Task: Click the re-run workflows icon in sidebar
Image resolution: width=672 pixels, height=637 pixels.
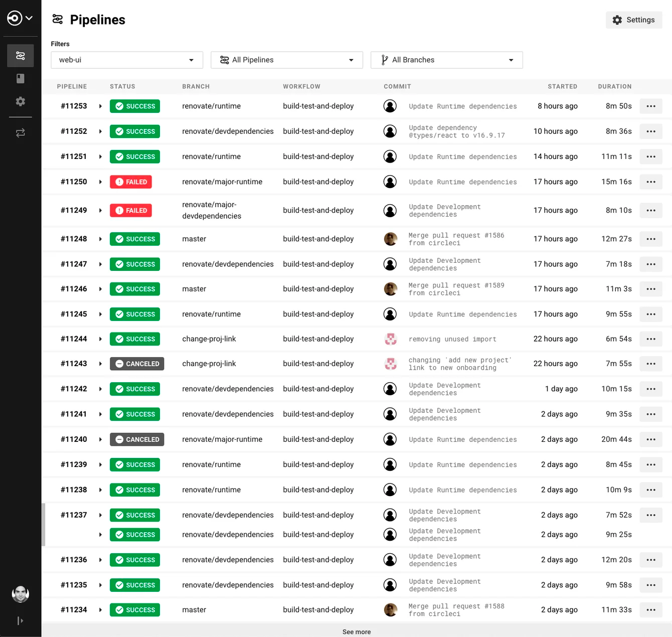Action: point(20,132)
